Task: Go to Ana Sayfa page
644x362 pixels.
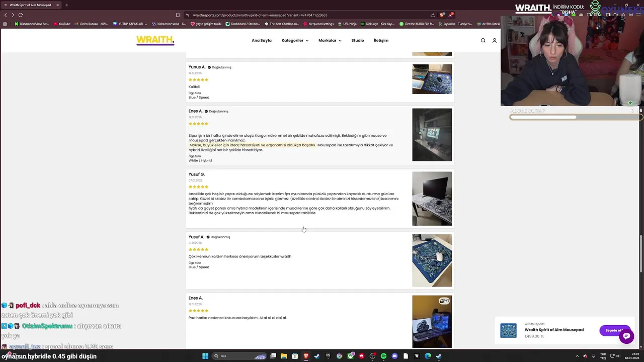Action: pos(262,40)
